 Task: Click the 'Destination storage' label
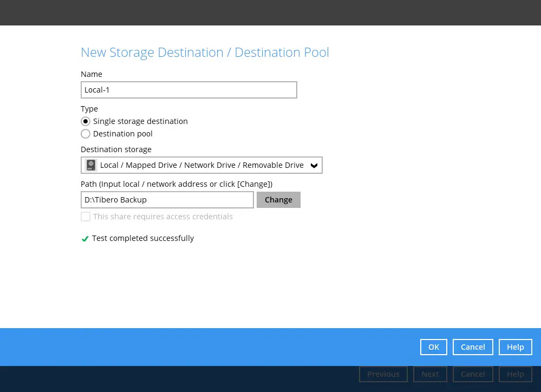(x=116, y=149)
